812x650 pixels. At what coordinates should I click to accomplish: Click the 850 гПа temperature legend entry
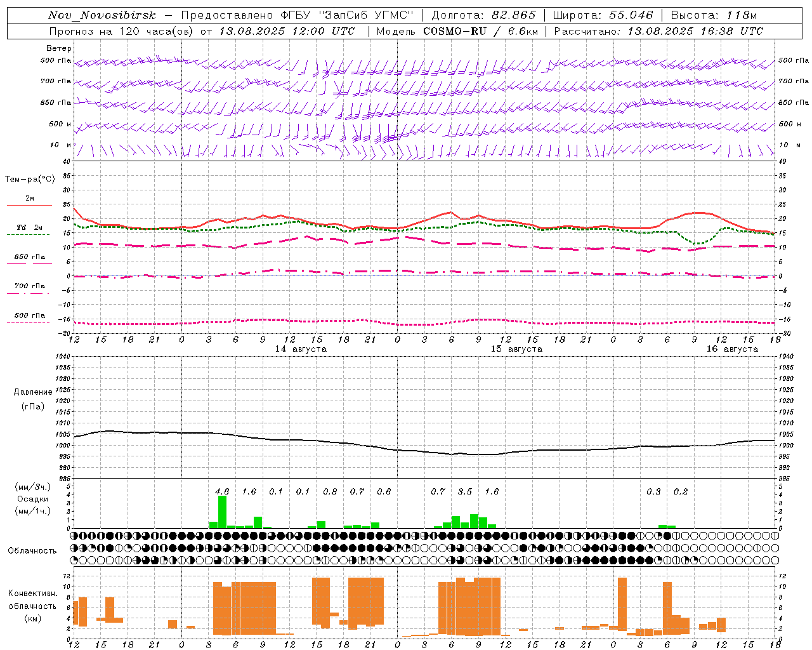click(x=30, y=257)
